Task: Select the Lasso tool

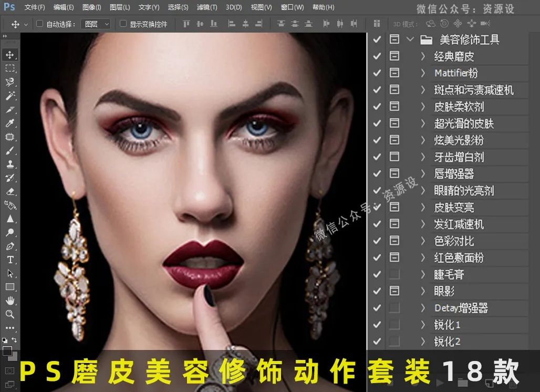Action: (x=9, y=82)
